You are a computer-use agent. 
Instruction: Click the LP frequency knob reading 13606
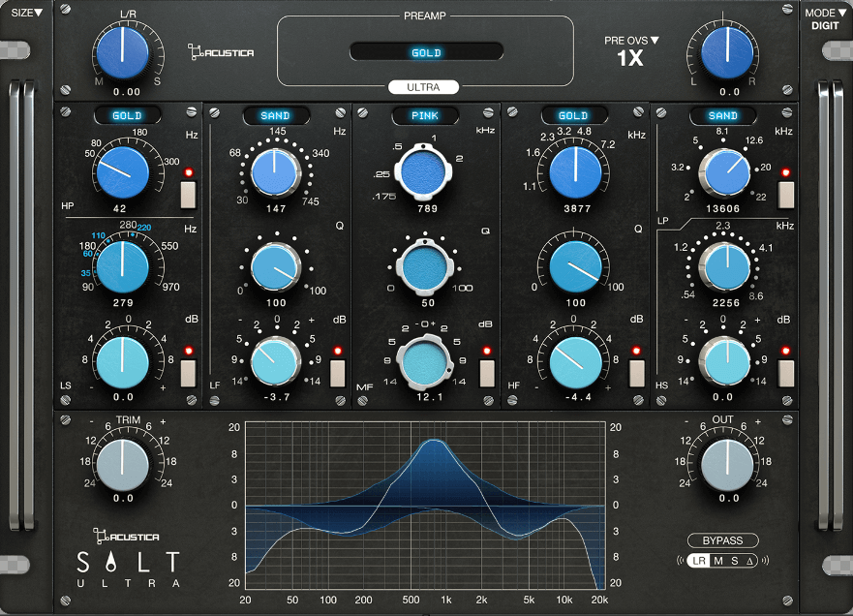point(725,172)
